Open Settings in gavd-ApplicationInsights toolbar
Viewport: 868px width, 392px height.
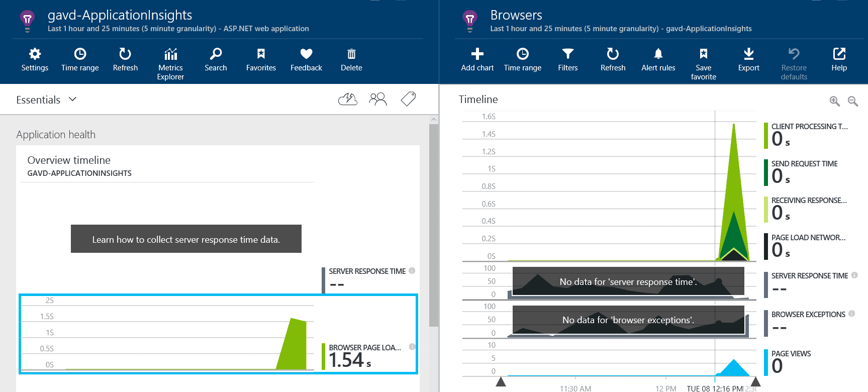(35, 60)
